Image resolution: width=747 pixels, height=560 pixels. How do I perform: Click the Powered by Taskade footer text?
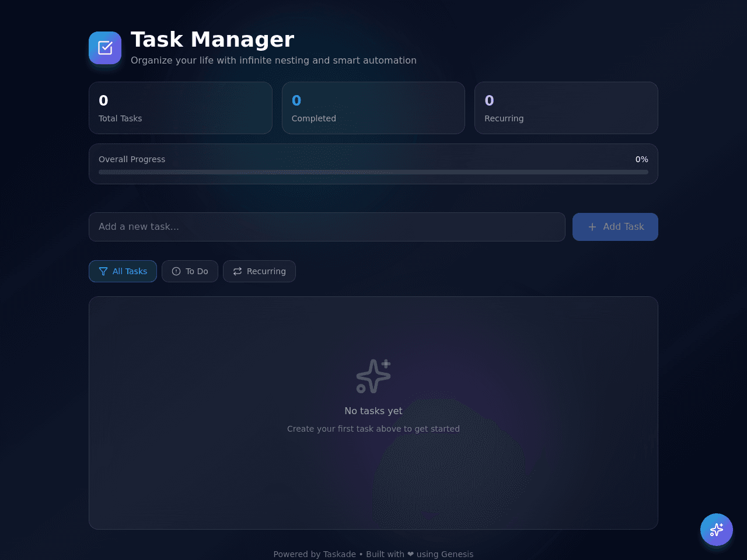[373, 554]
